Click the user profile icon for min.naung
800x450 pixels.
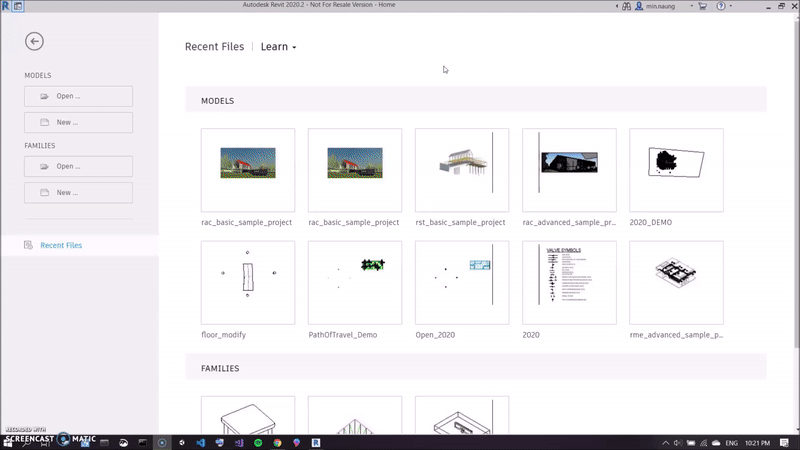click(639, 5)
